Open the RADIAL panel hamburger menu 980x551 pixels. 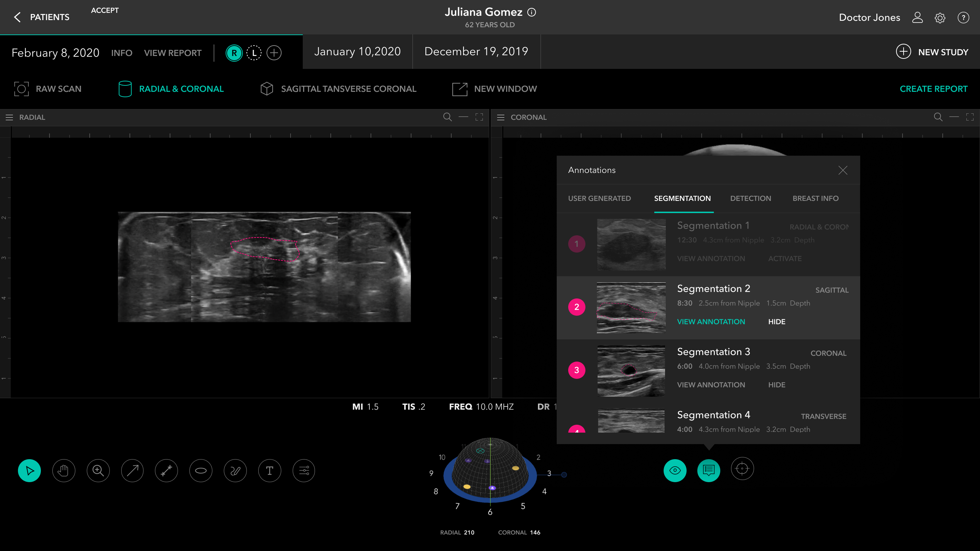pos(10,117)
